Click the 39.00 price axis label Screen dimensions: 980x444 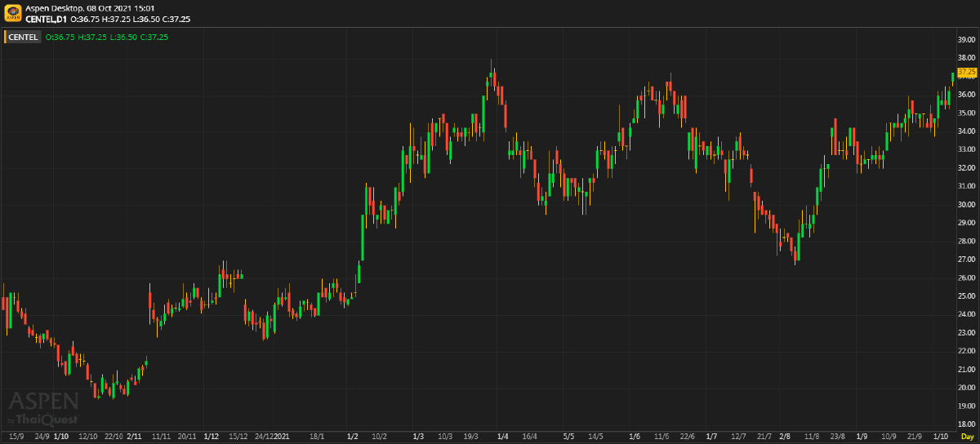tap(967, 39)
